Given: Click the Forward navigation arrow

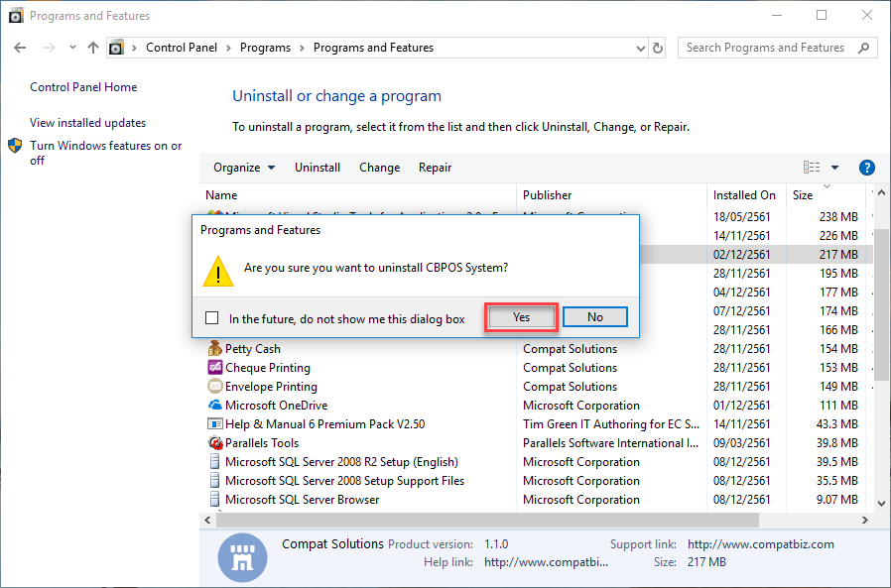Looking at the screenshot, I should (x=50, y=48).
